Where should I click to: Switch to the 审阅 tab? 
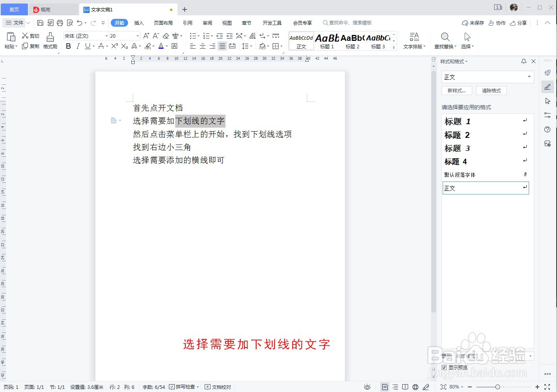(x=207, y=23)
